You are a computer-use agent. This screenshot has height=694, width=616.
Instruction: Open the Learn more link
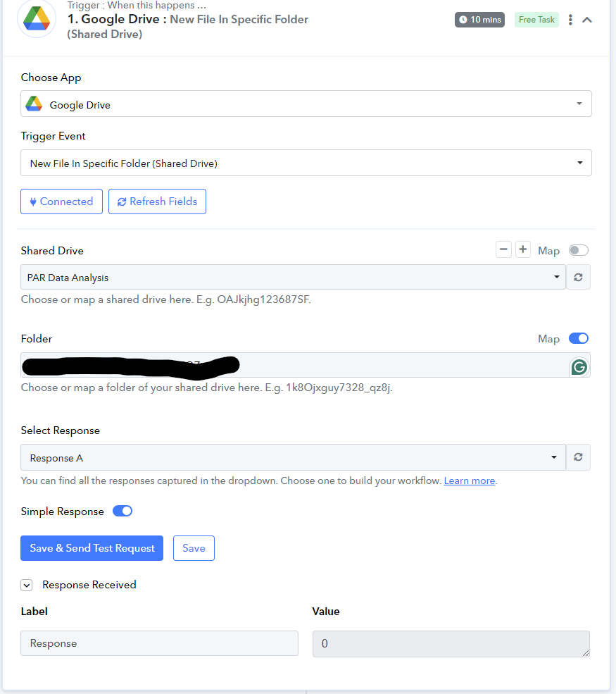pyautogui.click(x=469, y=481)
